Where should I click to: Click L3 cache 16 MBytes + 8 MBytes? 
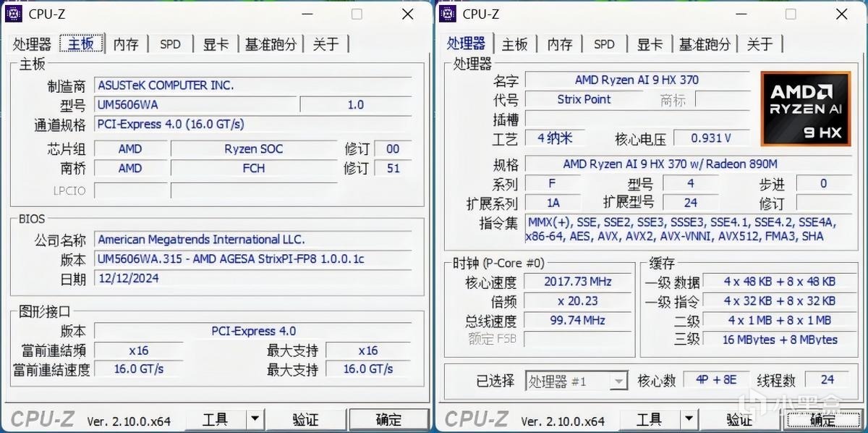780,340
